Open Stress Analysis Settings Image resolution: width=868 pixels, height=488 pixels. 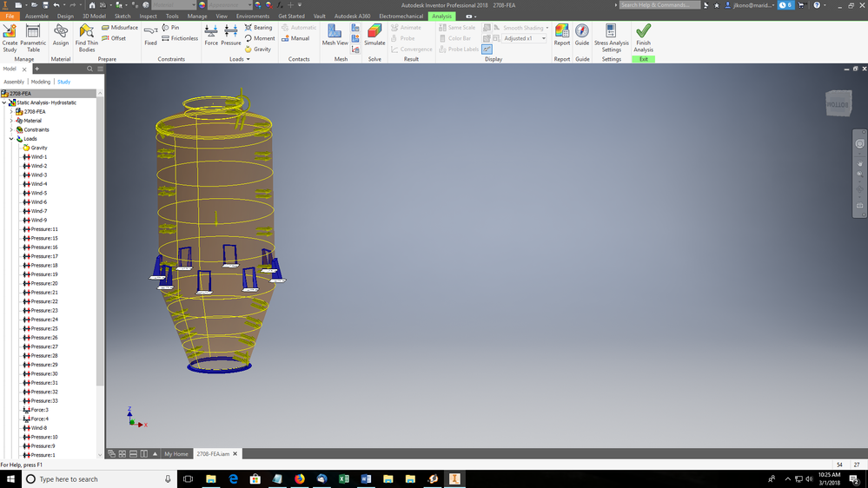tap(611, 38)
